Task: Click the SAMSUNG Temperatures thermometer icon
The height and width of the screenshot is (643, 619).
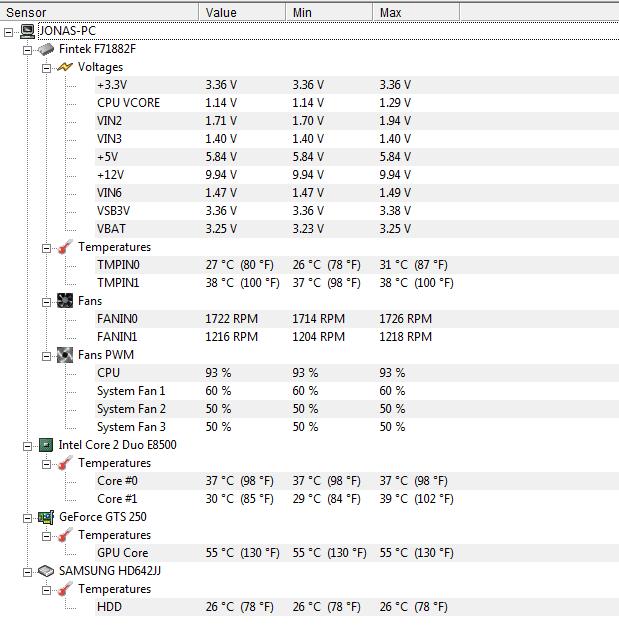Action: tap(65, 589)
